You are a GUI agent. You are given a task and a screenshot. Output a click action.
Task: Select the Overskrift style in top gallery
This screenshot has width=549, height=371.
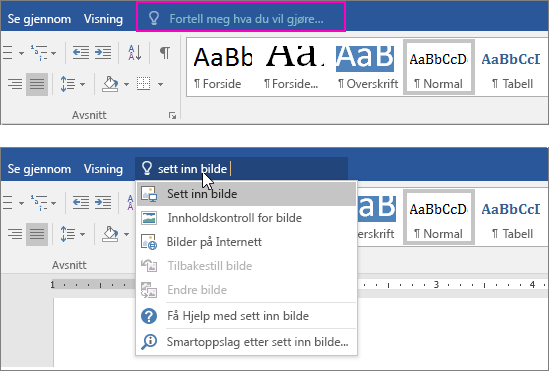click(x=367, y=67)
